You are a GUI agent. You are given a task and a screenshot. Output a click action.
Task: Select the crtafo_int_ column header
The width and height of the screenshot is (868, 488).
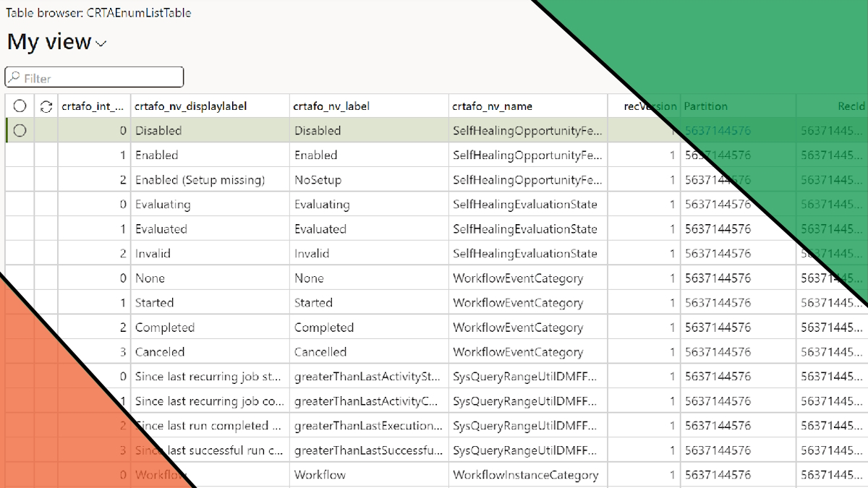(94, 106)
